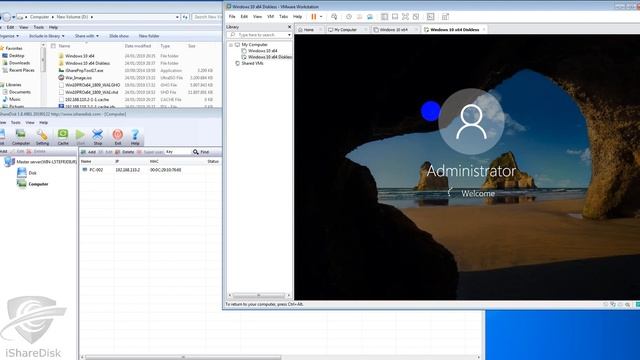The image size is (640, 360).
Task: Open the power options arrow beside pause icon
Action: [x=321, y=17]
